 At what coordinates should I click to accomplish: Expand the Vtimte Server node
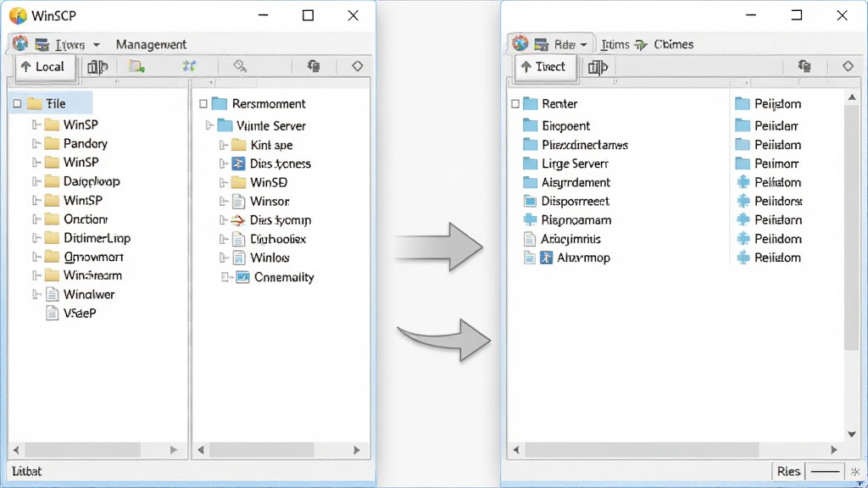click(209, 125)
